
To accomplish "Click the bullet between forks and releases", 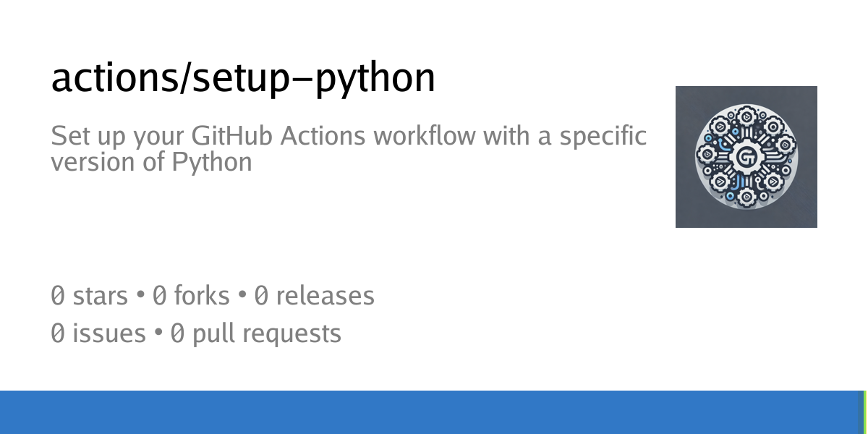I will coord(242,297).
